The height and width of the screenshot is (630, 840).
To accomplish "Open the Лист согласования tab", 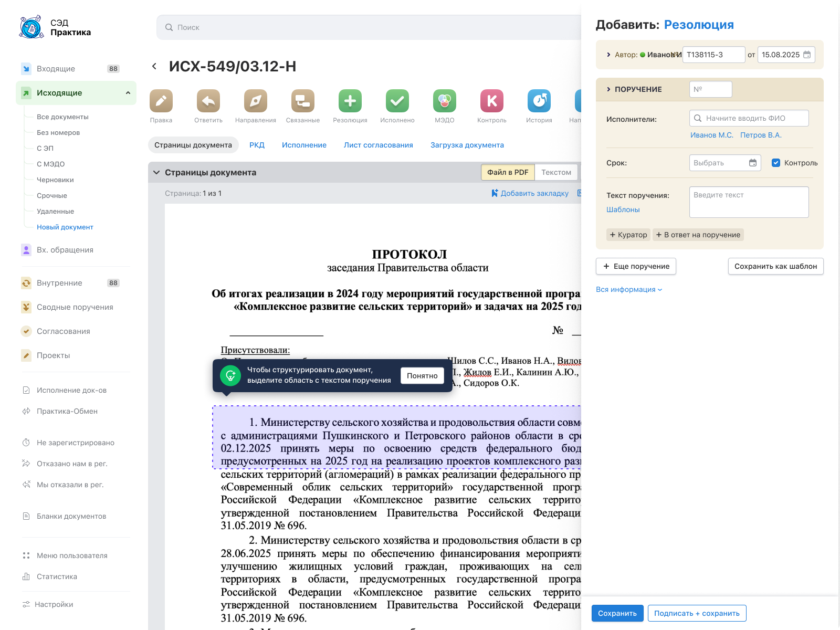I will (378, 145).
